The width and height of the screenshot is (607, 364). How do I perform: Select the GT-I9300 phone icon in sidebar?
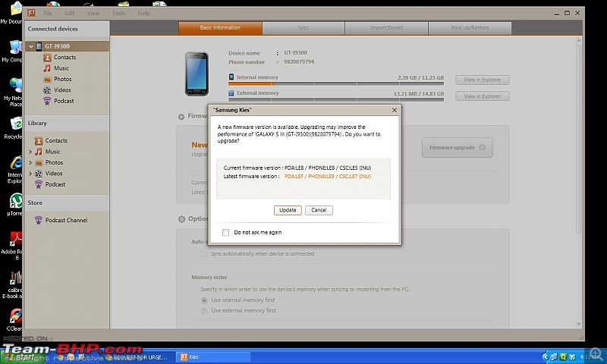pyautogui.click(x=39, y=46)
